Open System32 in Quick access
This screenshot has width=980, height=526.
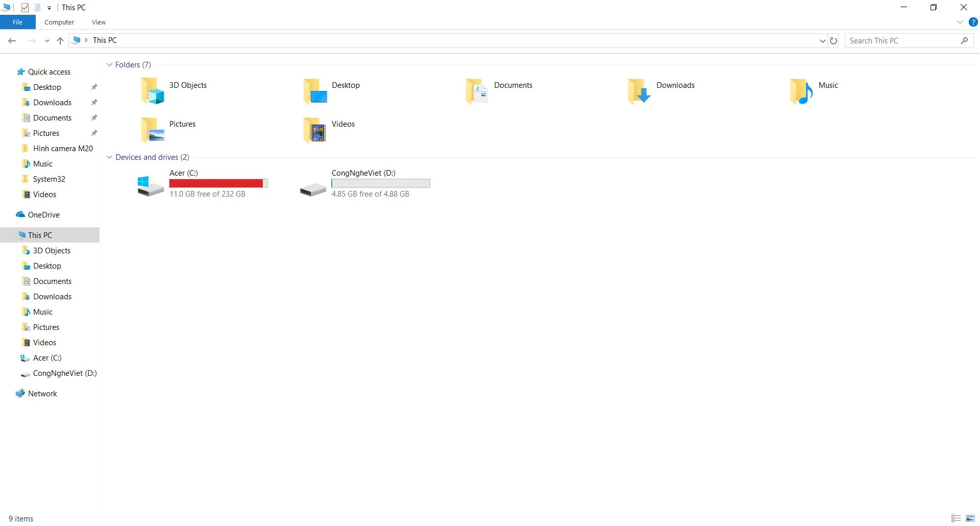pos(49,179)
